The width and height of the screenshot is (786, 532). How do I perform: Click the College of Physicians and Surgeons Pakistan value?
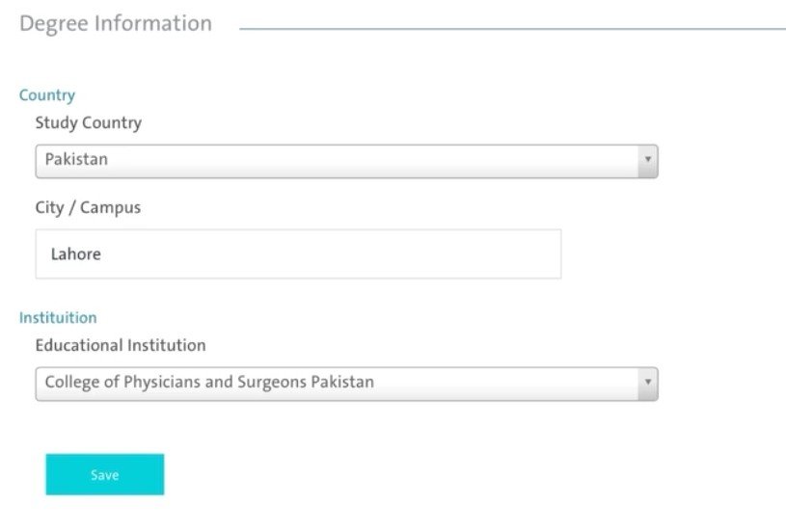(209, 383)
